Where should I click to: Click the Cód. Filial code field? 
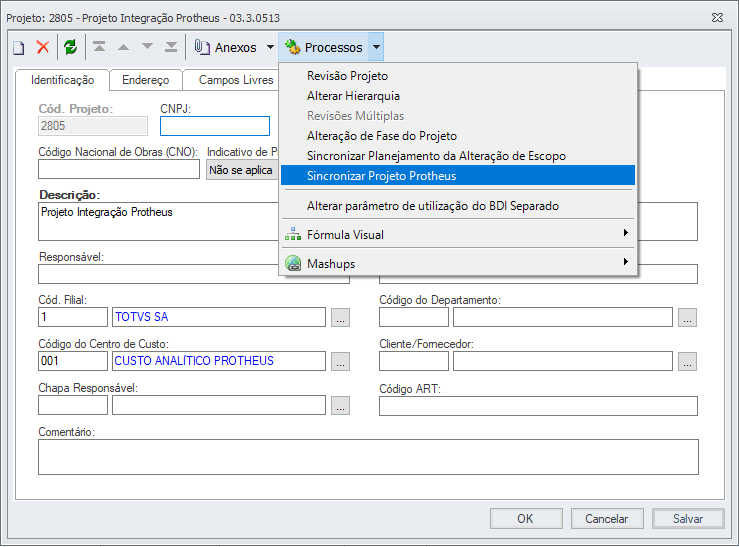[73, 317]
